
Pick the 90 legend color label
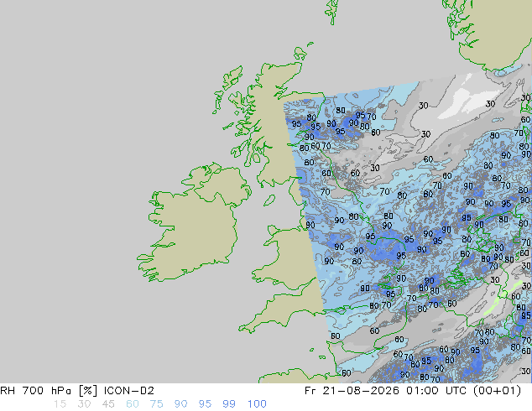coord(180,404)
